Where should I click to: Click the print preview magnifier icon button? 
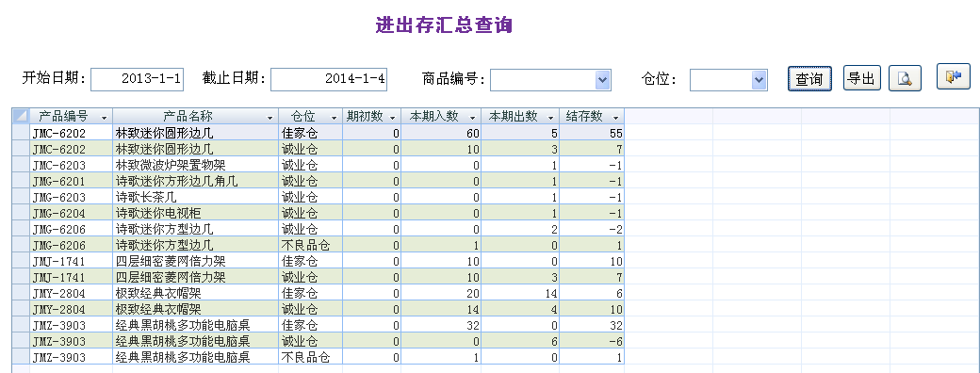(905, 79)
